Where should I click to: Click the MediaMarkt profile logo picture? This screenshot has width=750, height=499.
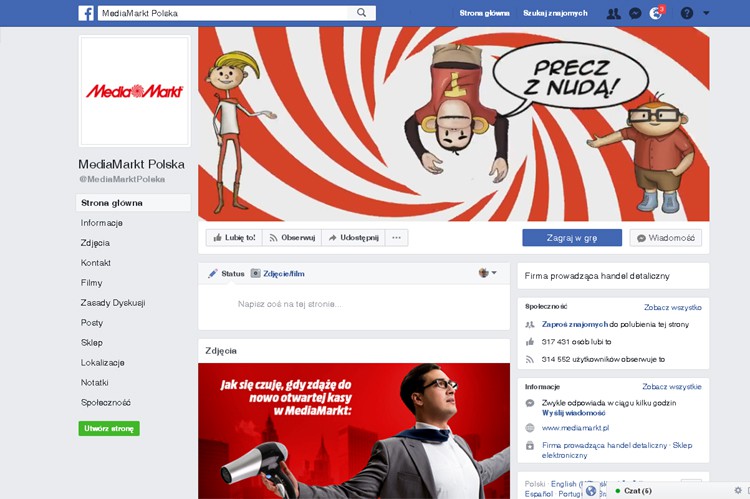click(134, 91)
